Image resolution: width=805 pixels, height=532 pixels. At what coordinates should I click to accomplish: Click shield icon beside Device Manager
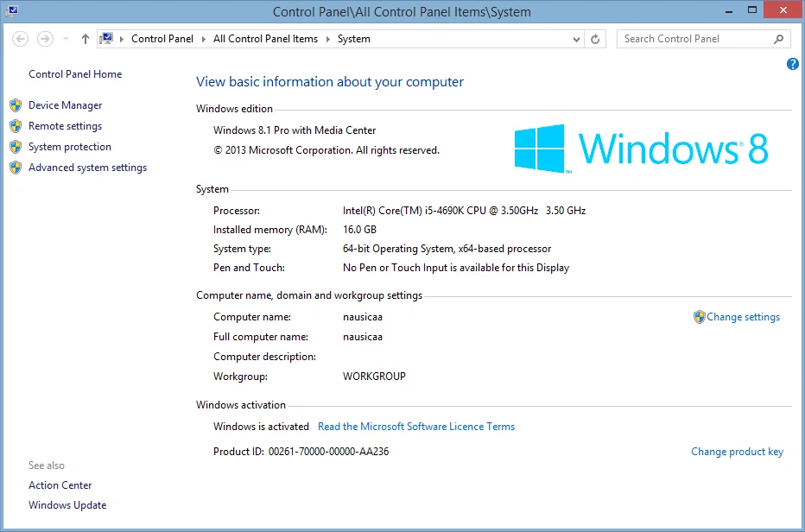(x=16, y=105)
